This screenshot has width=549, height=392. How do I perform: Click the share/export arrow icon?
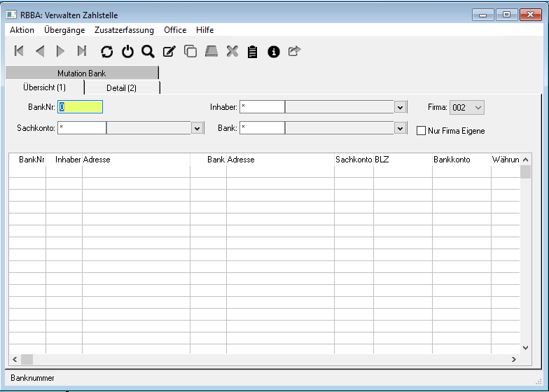tap(294, 51)
